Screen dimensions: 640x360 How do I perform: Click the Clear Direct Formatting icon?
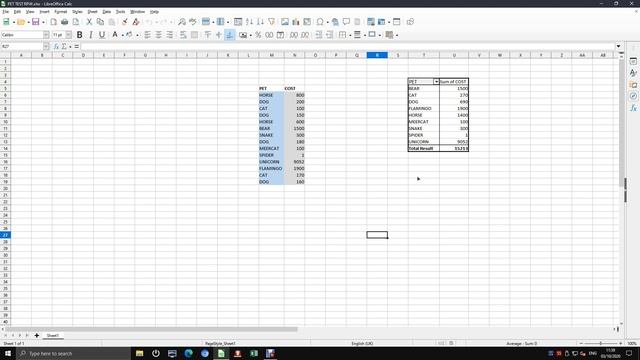136,22
